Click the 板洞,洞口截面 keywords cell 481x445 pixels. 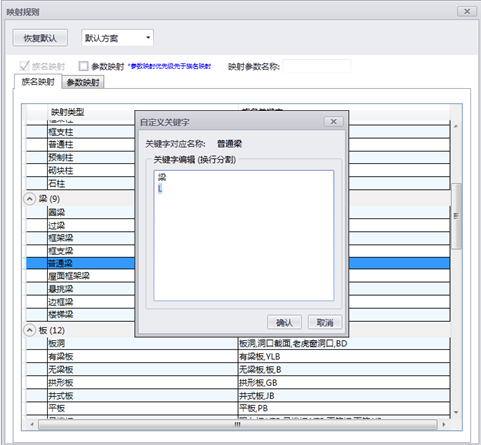(344, 343)
